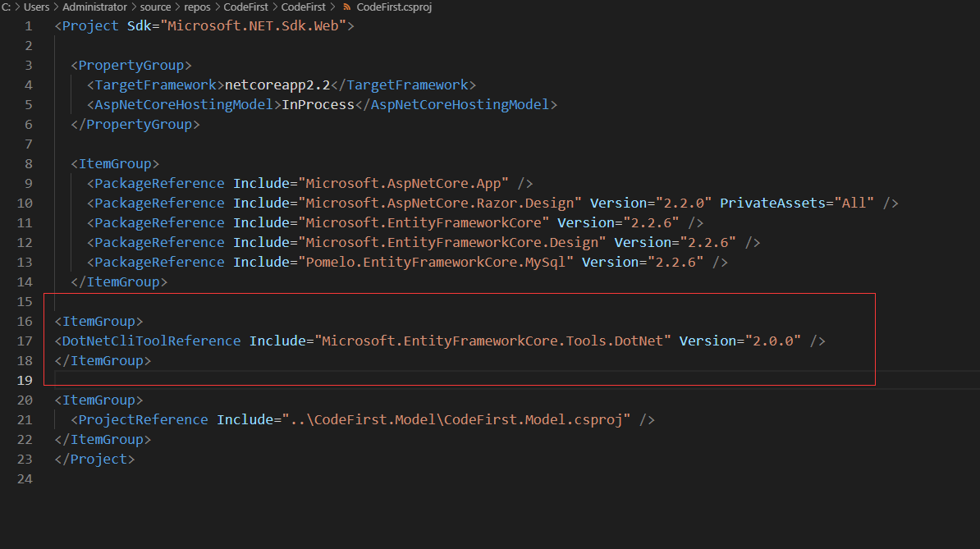Click line number 19 in gutter
This screenshot has height=549, width=980.
point(25,381)
